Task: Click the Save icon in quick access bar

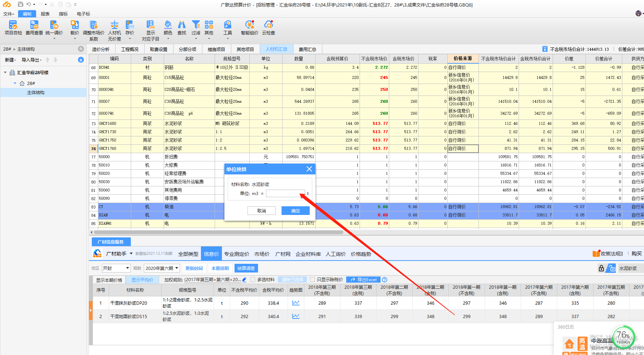Action: (20, 5)
